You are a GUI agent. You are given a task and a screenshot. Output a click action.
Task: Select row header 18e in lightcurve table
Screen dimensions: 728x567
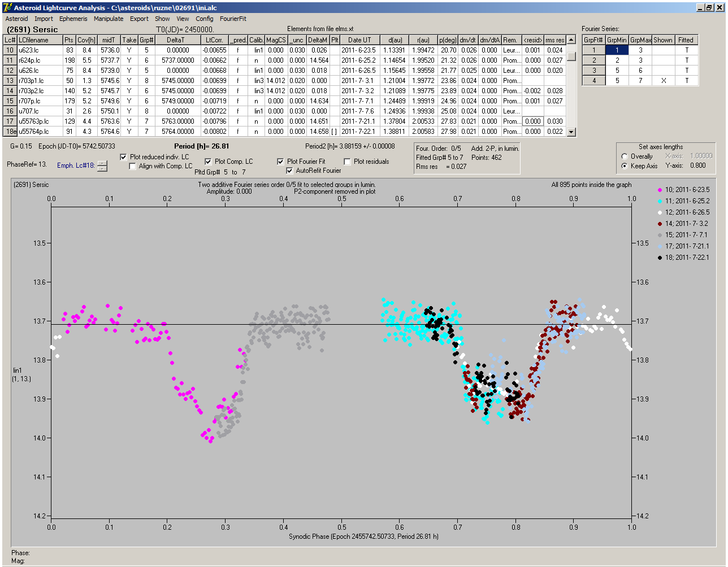pyautogui.click(x=10, y=132)
